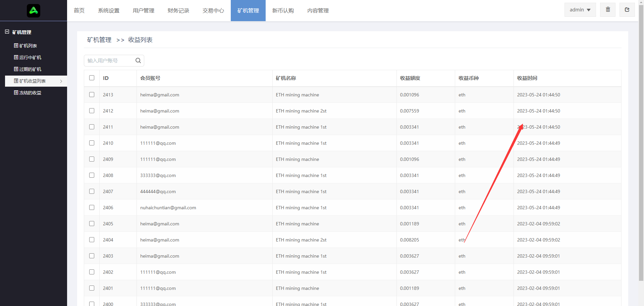This screenshot has height=306, width=644.
Task: Select the checkbox for row ID 2408
Action: pos(92,175)
